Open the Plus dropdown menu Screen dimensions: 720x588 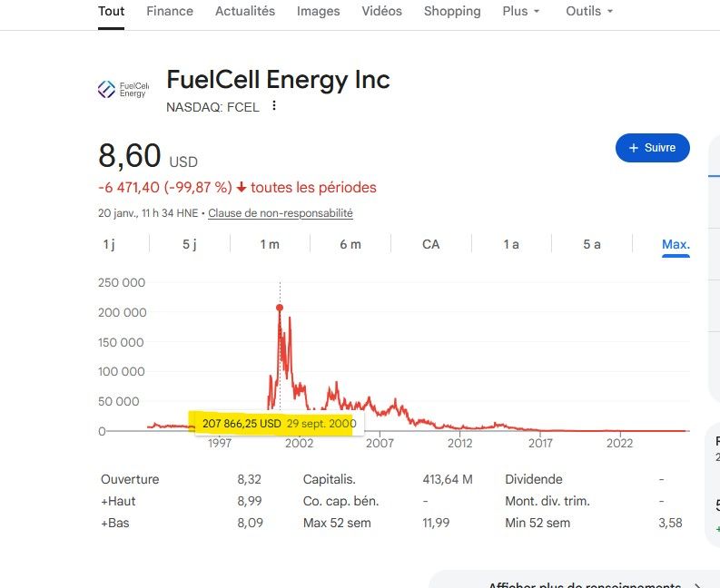tap(521, 11)
